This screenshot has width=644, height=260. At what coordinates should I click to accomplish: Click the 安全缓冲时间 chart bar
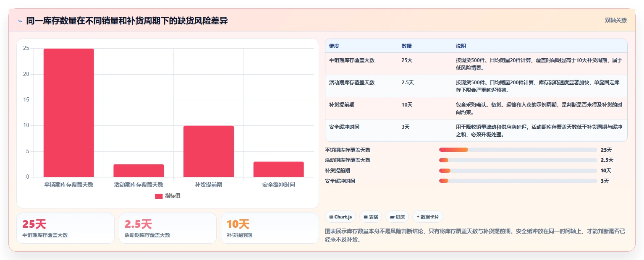(x=278, y=169)
